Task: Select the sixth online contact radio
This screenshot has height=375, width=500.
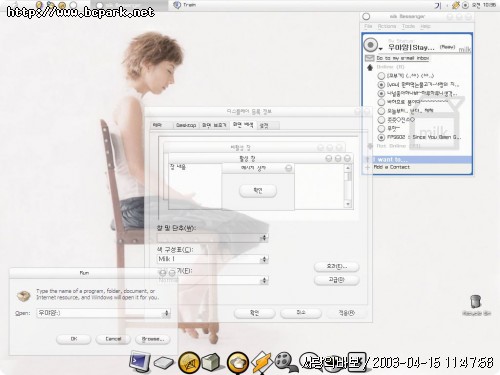Action: 381,119
